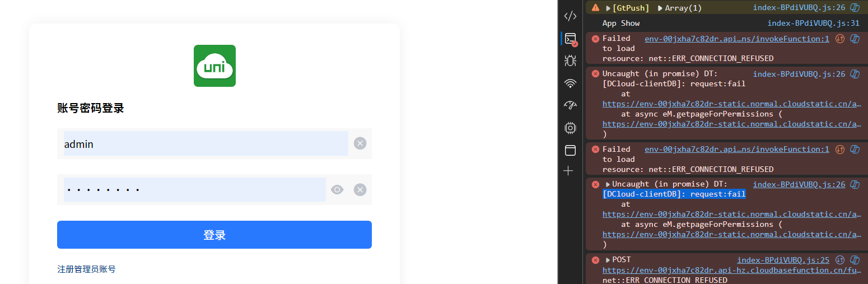Image resolution: width=868 pixels, height=284 pixels.
Task: Open the Performance gauge icon panel
Action: (570, 105)
